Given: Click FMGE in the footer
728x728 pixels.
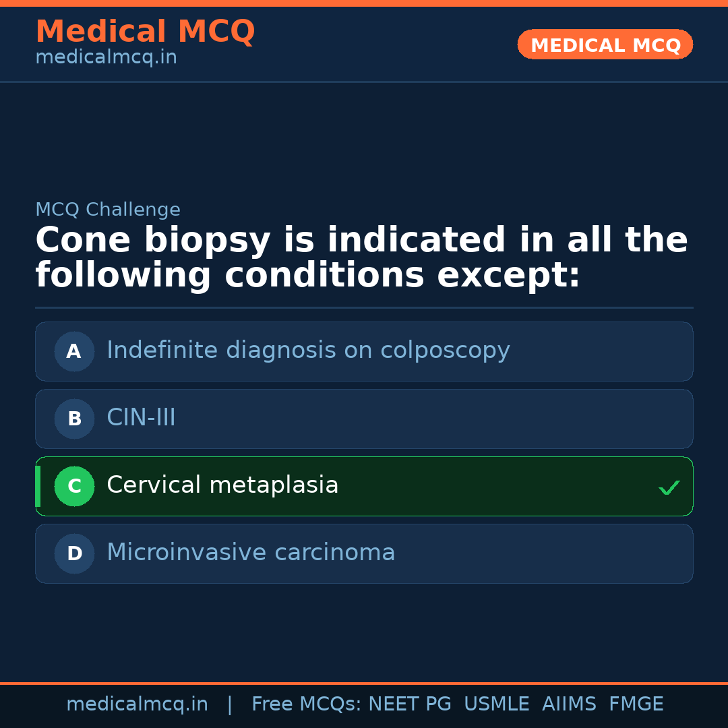Looking at the screenshot, I should pos(636,704).
